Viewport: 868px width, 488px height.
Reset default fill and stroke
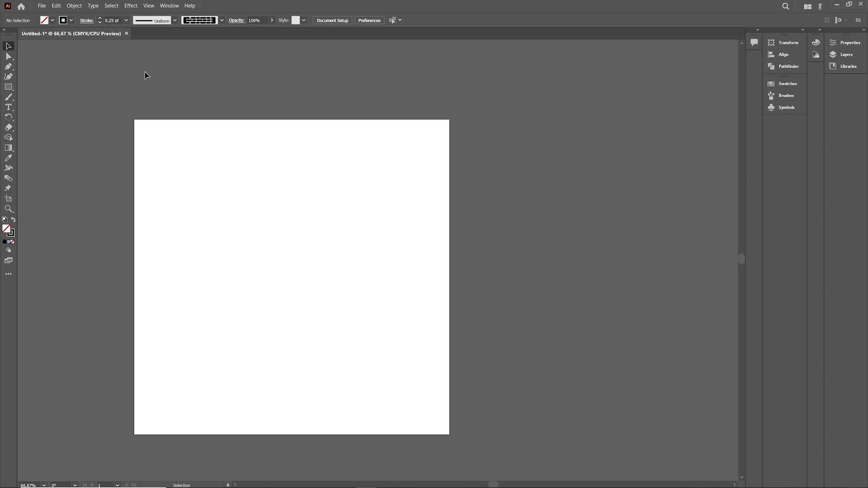(5, 220)
